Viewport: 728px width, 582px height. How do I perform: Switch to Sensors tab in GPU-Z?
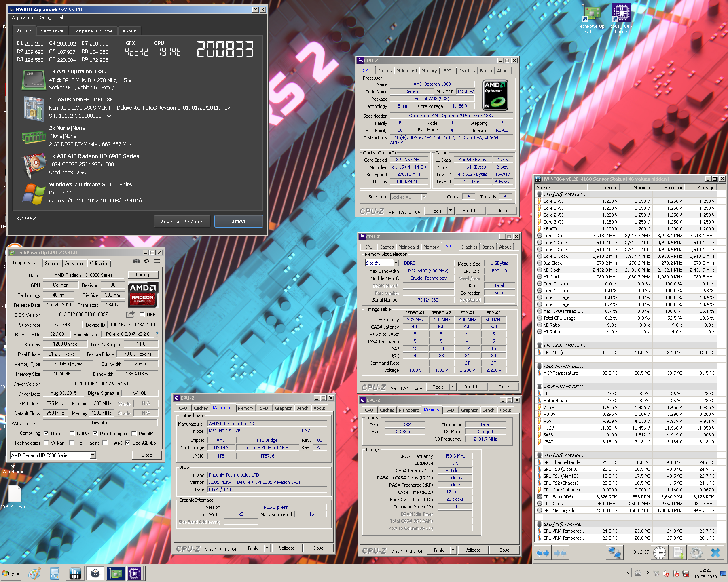pos(53,264)
